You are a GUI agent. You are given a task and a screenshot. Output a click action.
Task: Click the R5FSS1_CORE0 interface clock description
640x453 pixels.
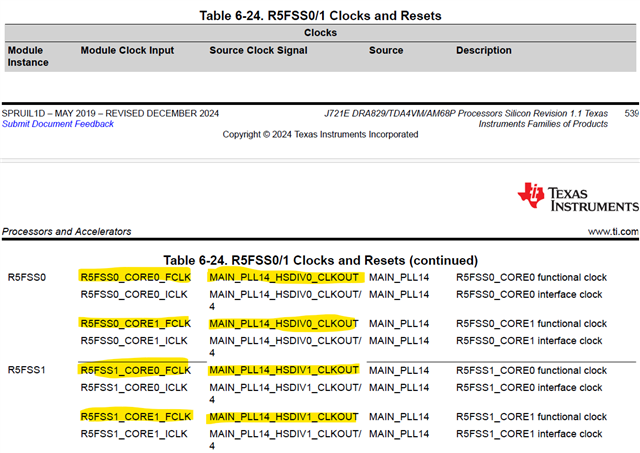tap(529, 387)
